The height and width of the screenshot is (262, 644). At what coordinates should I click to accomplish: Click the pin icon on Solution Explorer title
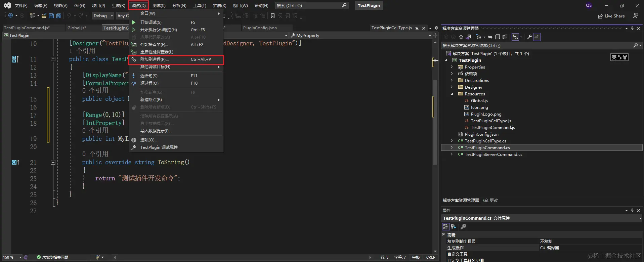click(632, 28)
